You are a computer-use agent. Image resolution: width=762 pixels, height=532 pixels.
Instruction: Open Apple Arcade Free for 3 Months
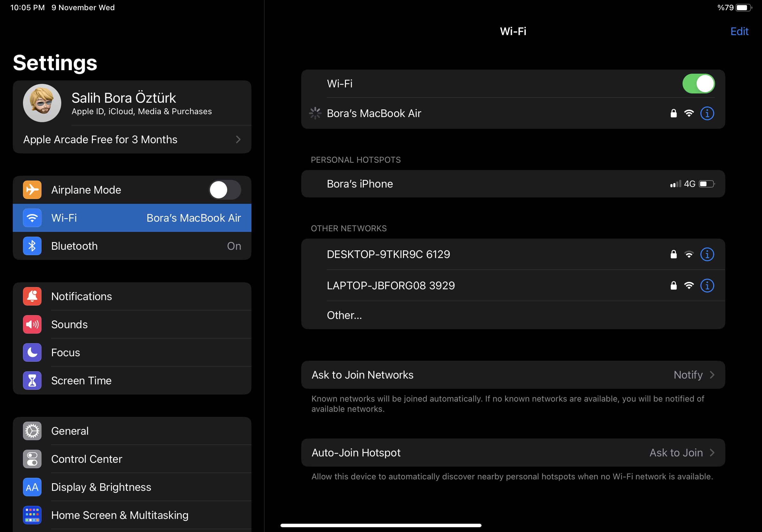tap(132, 139)
